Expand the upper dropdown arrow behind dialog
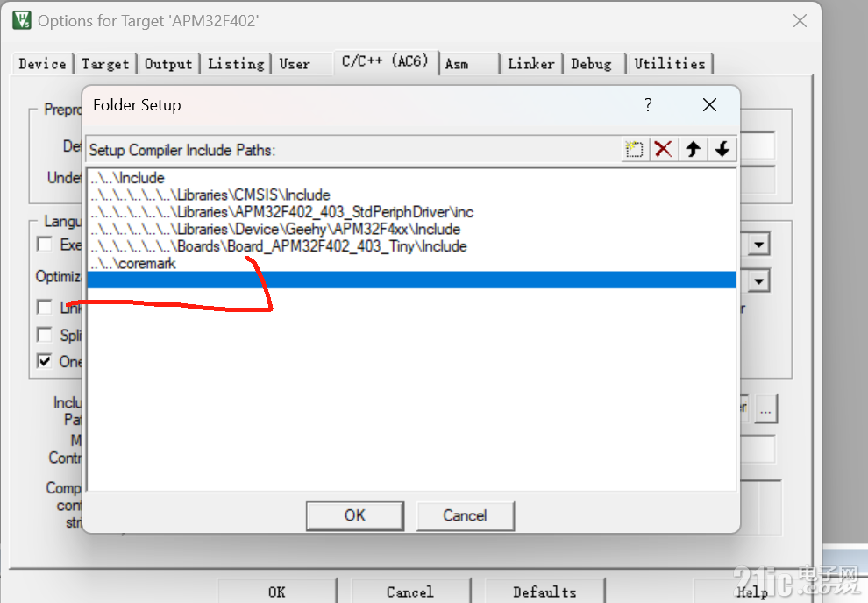The width and height of the screenshot is (868, 603). [x=759, y=245]
